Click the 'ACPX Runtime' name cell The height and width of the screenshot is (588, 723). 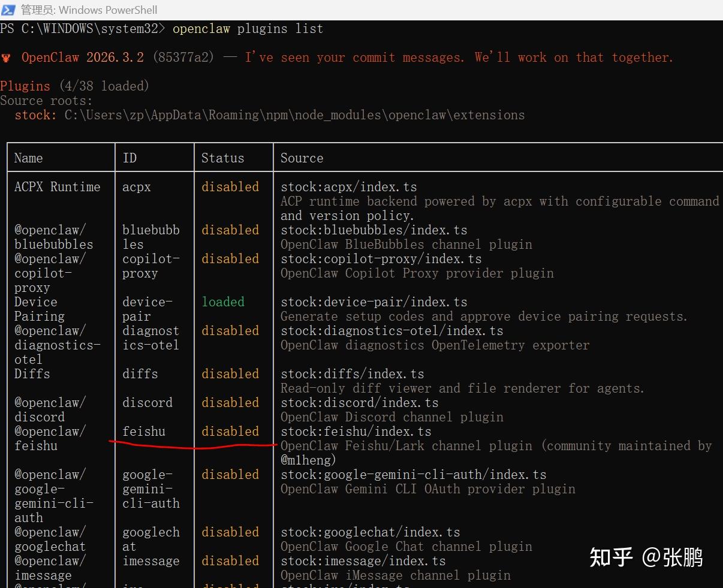pos(57,187)
